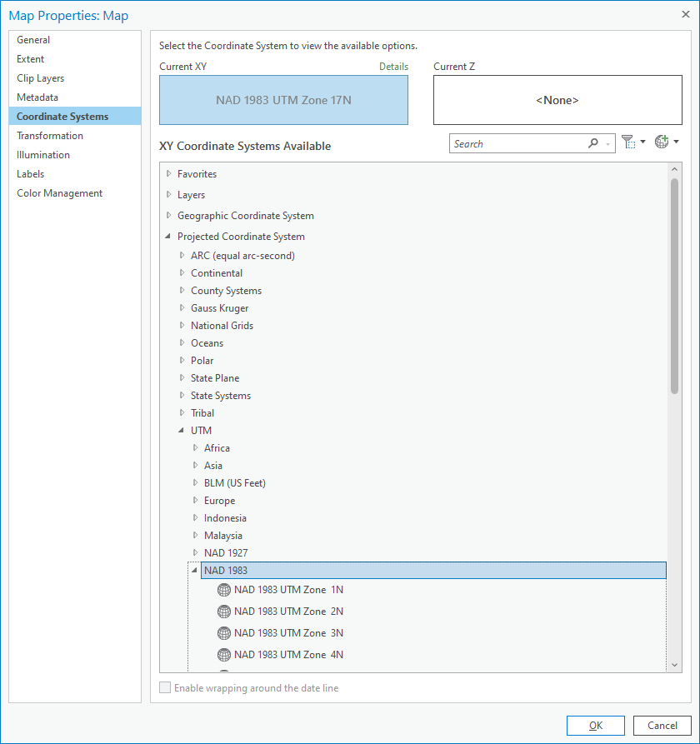Select the globe icon beside NAD 1983 UTM Zone 2N
The image size is (700, 744).
click(x=223, y=611)
